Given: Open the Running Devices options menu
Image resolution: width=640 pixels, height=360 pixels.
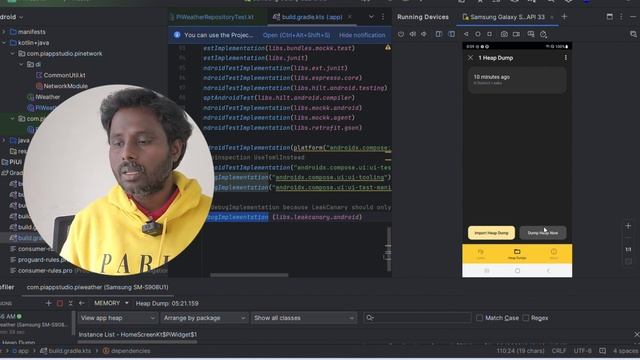Looking at the screenshot, I should click(621, 17).
